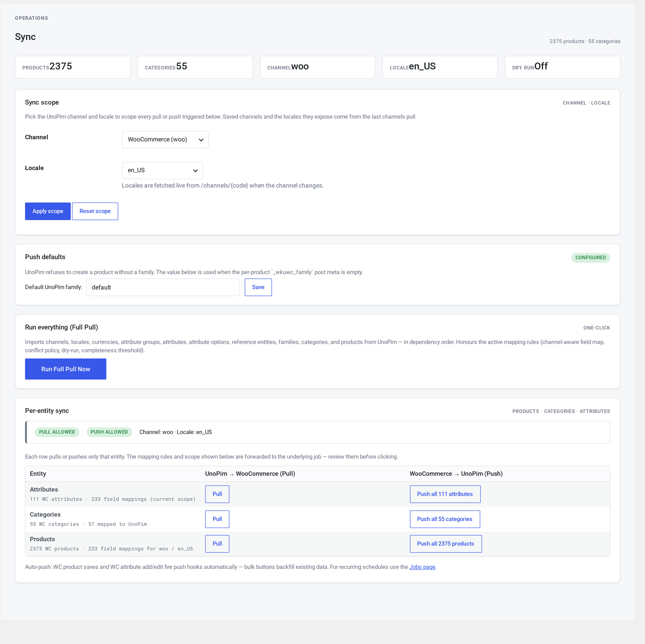Click the PUSH ALLOWED badge

point(109,432)
